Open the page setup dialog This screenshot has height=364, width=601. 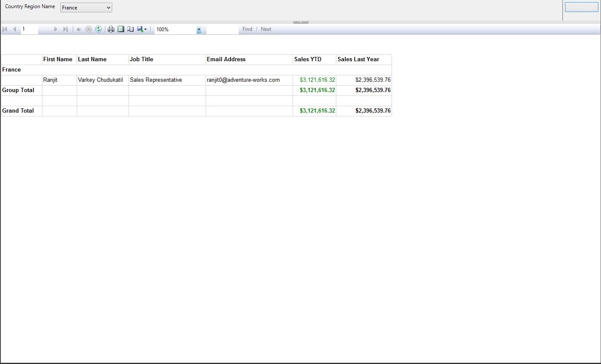tap(130, 29)
